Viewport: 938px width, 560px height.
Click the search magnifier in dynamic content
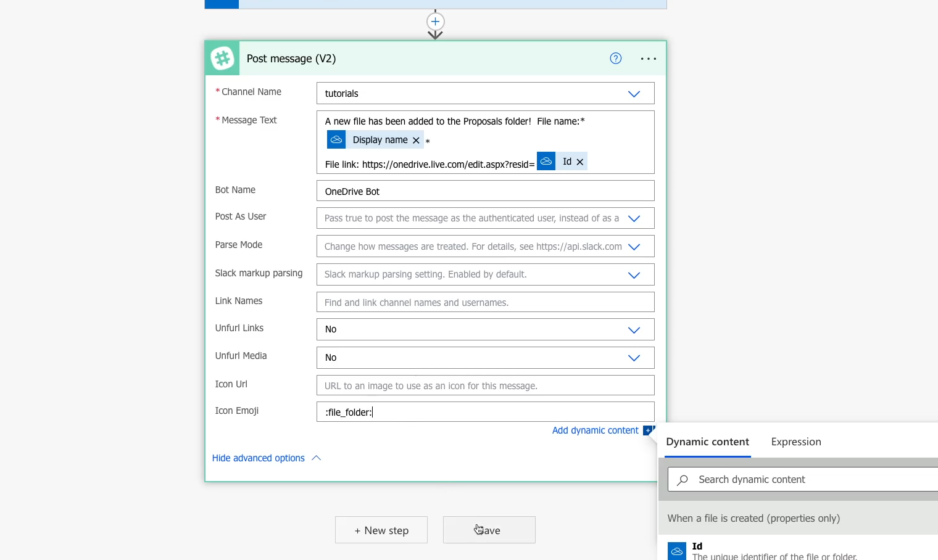(x=683, y=480)
